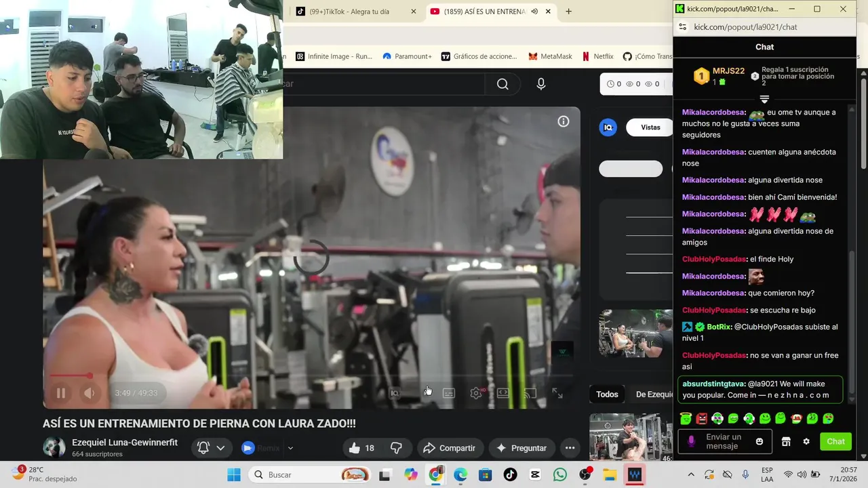The image size is (868, 488).
Task: Open TikTok from the taskbar
Action: click(510, 474)
